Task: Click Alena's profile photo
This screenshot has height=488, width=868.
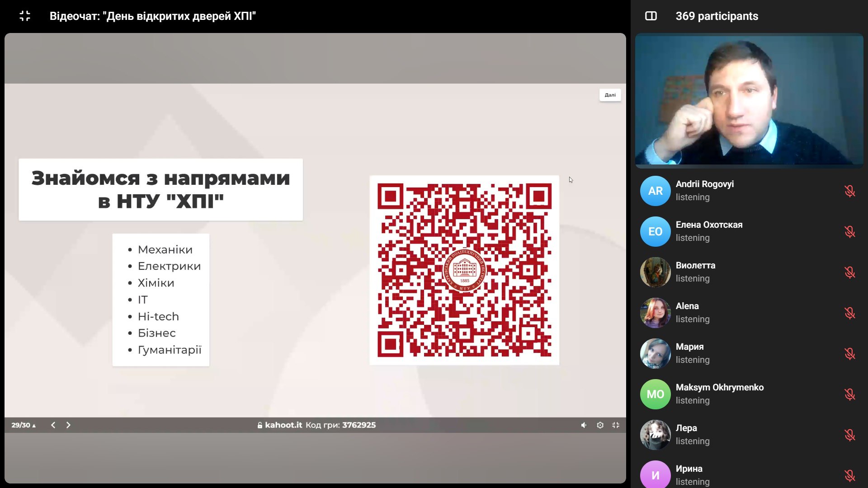Action: 655,313
